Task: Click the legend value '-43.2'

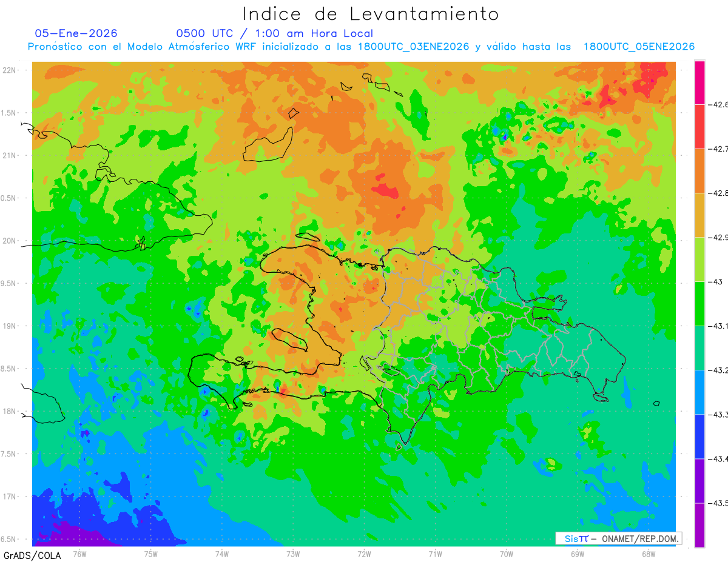Action: click(x=718, y=370)
